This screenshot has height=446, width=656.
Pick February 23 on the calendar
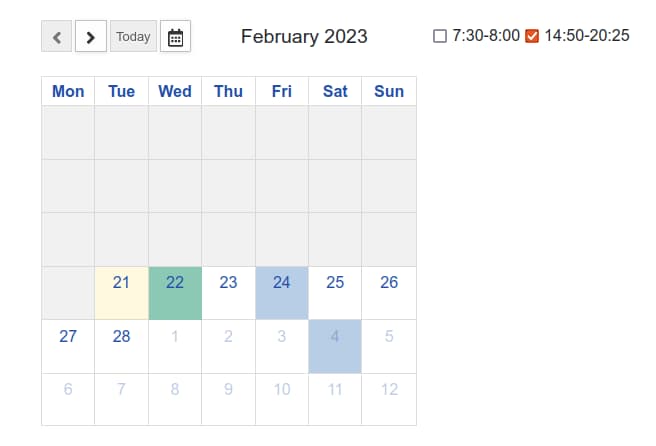[228, 292]
